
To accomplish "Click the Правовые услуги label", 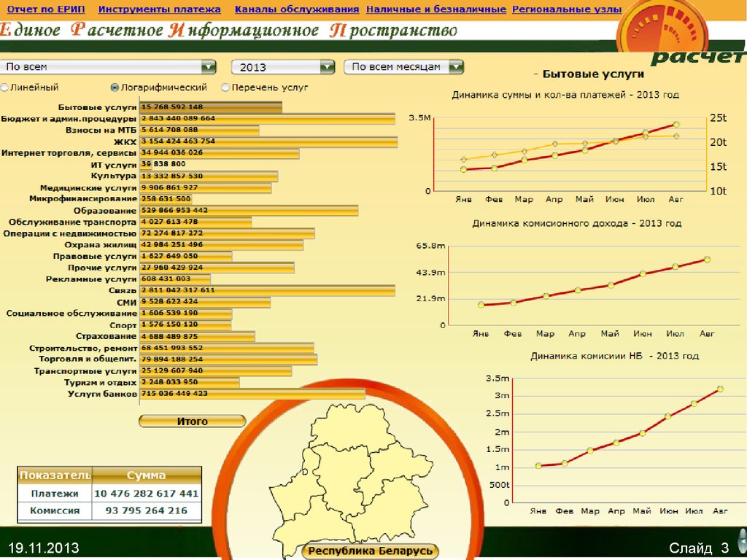I will [x=95, y=256].
